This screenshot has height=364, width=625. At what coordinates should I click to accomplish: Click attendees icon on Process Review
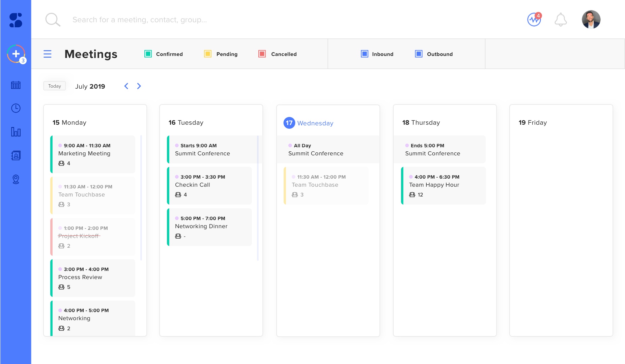coord(61,287)
